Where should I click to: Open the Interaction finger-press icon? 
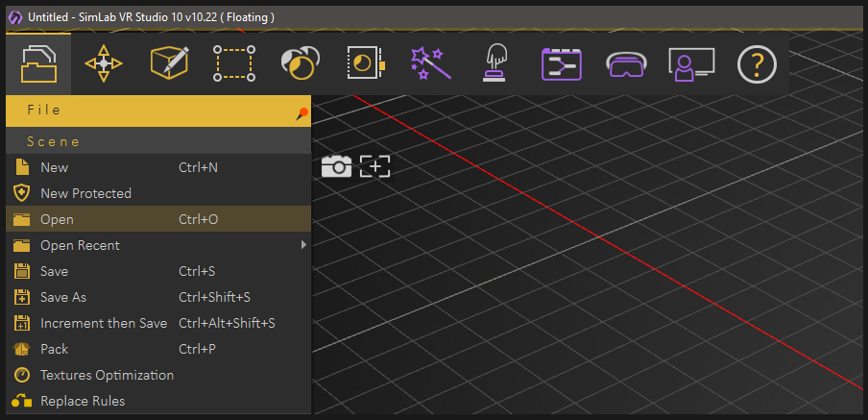click(496, 63)
